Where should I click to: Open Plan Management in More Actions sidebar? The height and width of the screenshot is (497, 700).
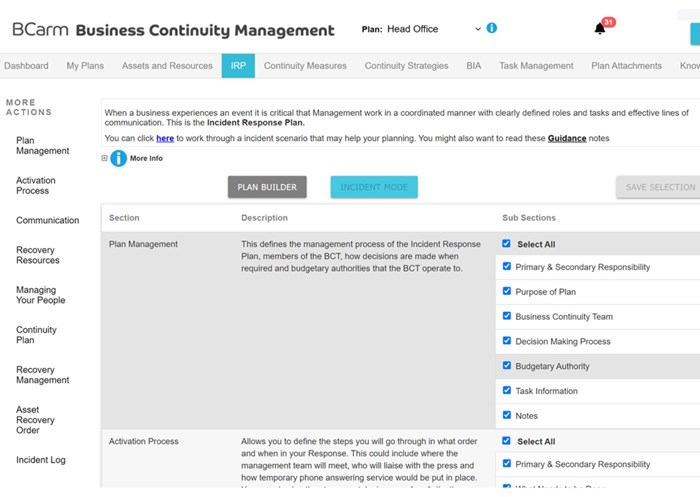(42, 146)
